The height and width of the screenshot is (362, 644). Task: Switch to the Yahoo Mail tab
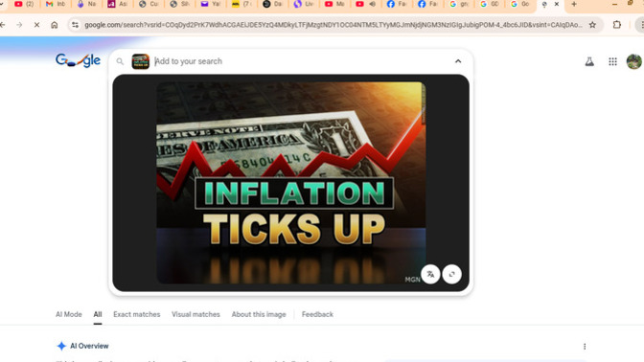pos(211,4)
